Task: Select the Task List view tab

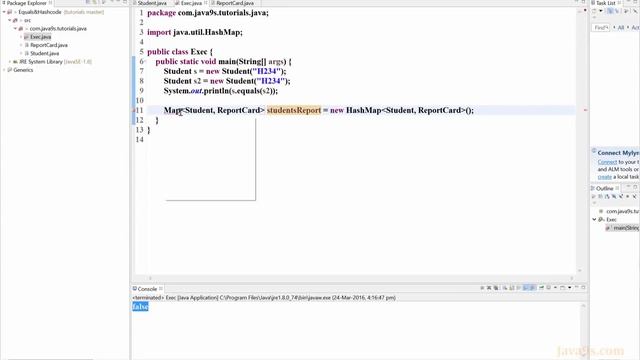Action: (605, 3)
